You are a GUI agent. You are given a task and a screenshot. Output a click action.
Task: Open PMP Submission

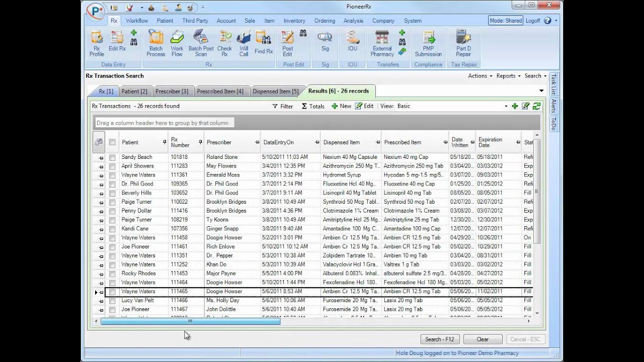point(428,44)
